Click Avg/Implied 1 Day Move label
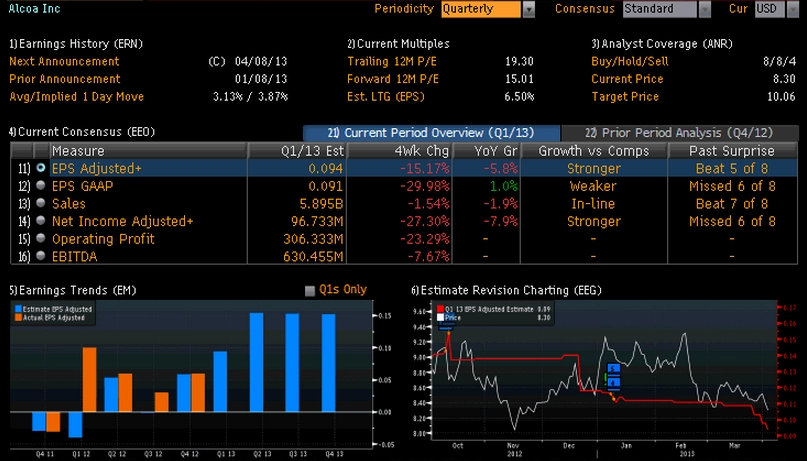 tap(77, 97)
